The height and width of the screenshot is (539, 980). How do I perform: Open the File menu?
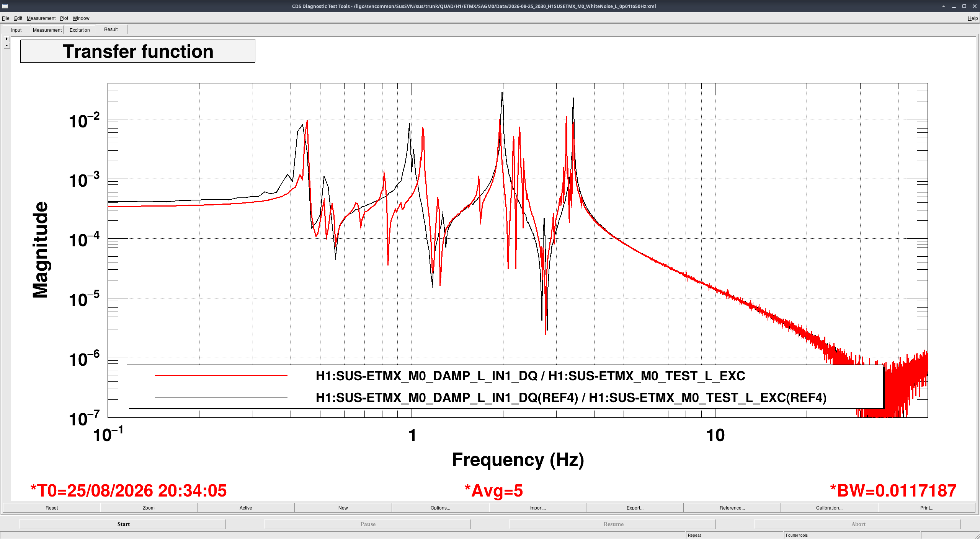tap(5, 18)
